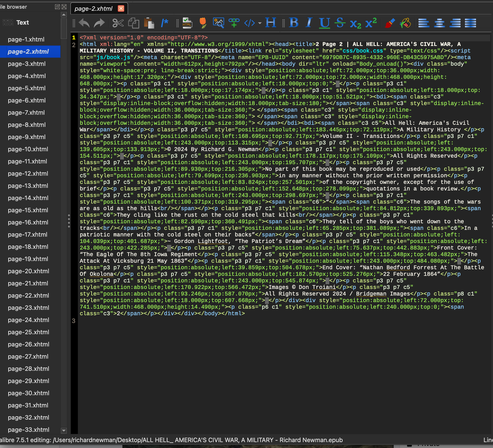Select the page-2.xhtml editor tab
This screenshot has width=493, height=448.
[93, 9]
